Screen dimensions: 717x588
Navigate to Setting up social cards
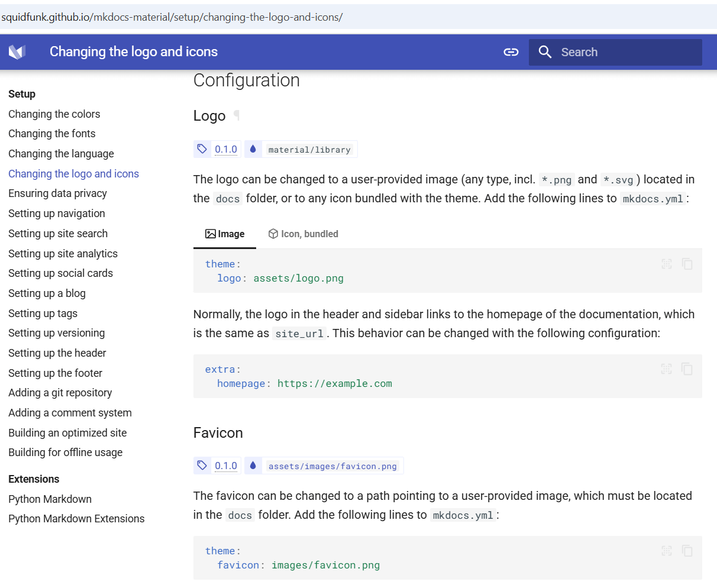pyautogui.click(x=60, y=273)
